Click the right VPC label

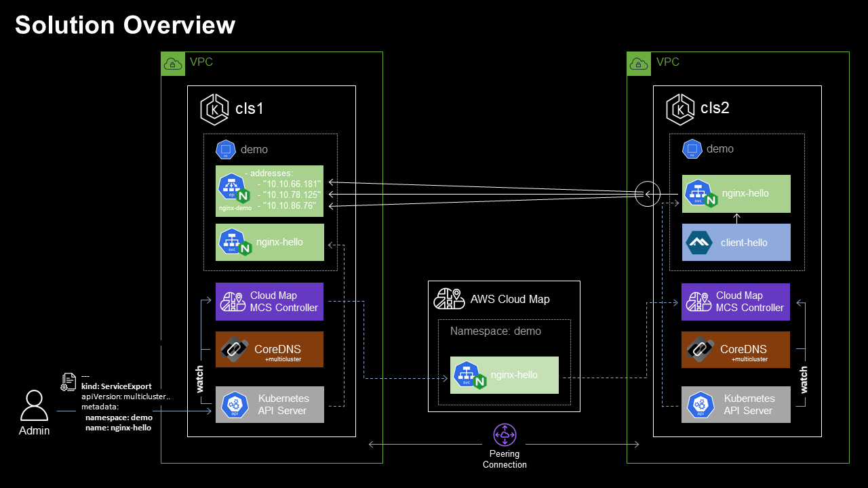coord(668,62)
